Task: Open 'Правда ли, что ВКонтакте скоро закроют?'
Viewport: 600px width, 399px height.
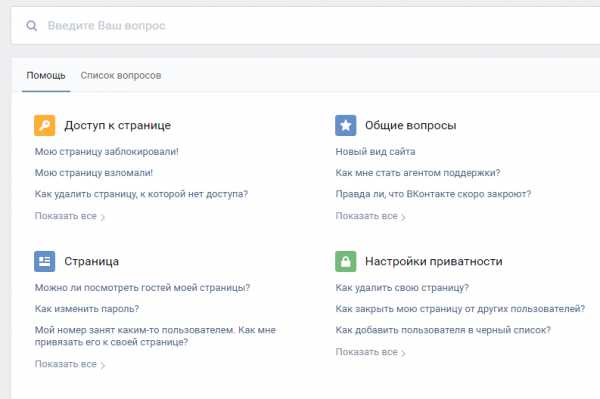Action: pyautogui.click(x=433, y=194)
